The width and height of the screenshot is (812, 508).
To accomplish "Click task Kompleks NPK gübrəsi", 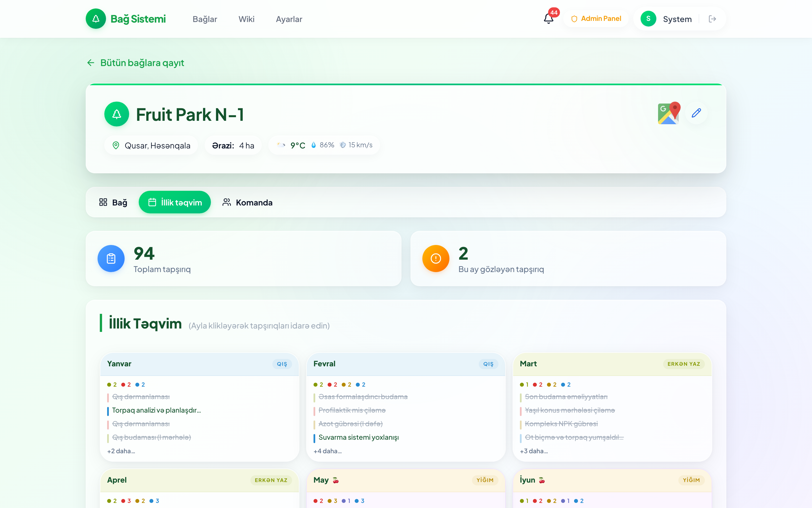I will (561, 424).
